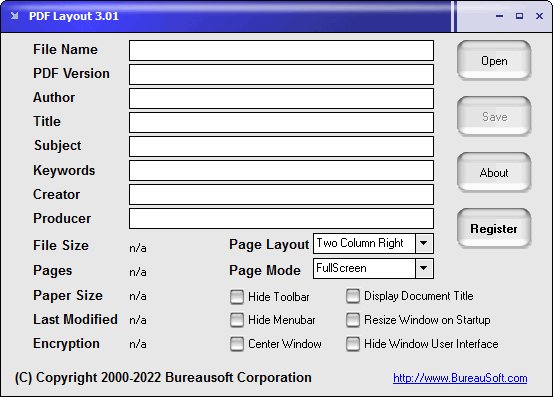
Task: Click the Creator text box
Action: pos(281,194)
